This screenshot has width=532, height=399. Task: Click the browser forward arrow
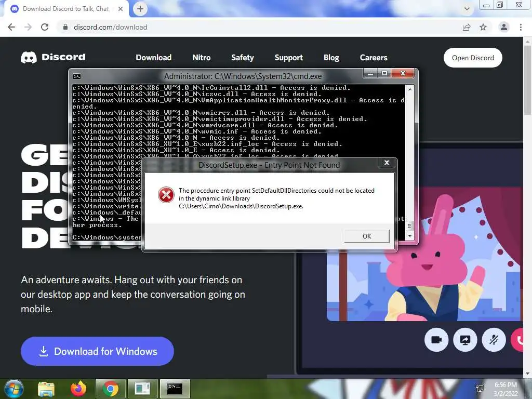pos(28,27)
